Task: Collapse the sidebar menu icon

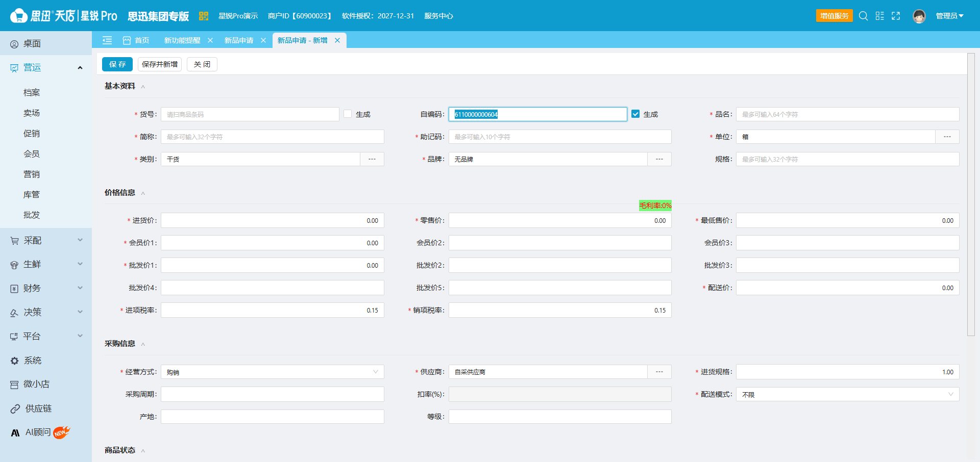Action: pos(107,40)
